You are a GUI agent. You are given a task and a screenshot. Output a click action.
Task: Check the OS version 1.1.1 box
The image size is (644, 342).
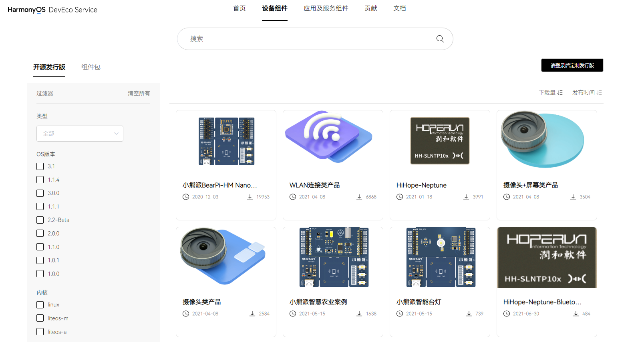pos(40,206)
